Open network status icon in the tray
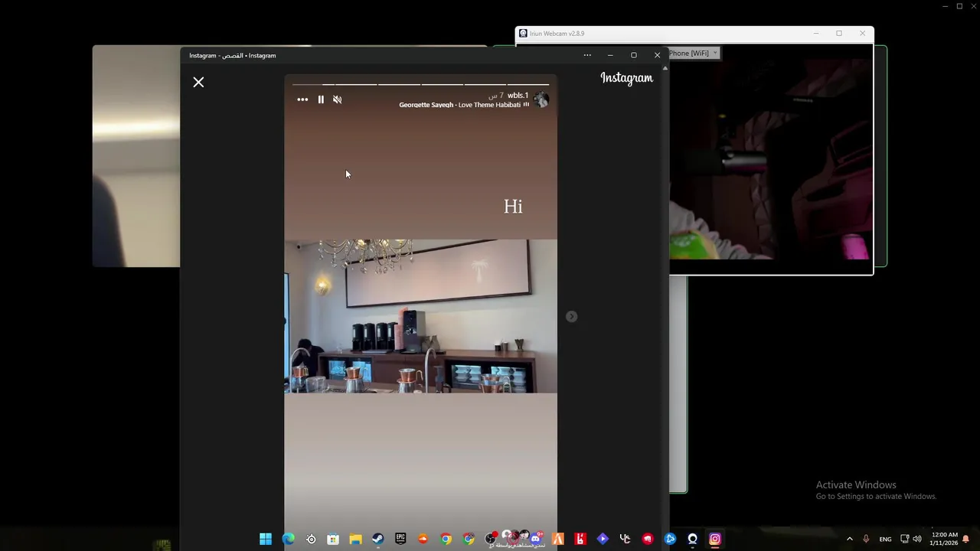Screen dimensions: 980x551 (x=904, y=539)
